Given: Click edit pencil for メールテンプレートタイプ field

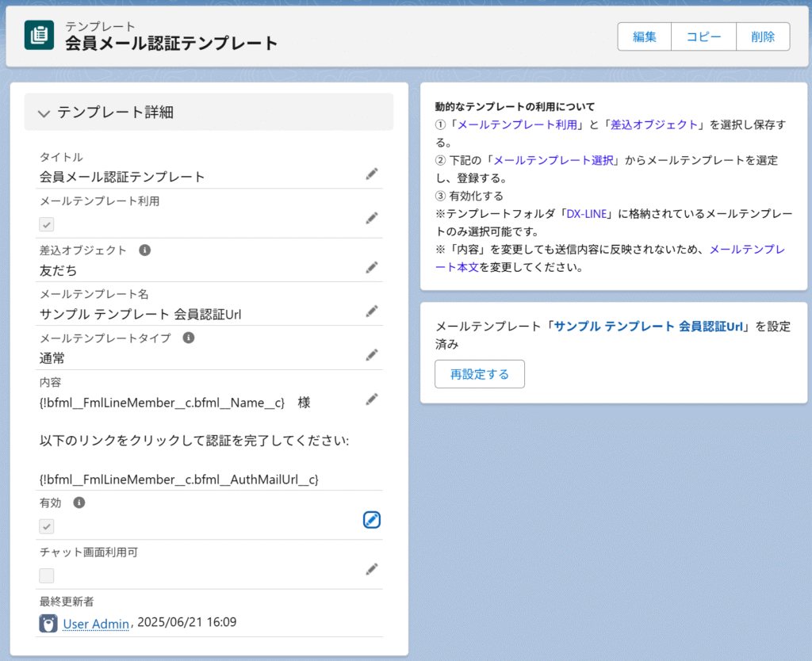Looking at the screenshot, I should pyautogui.click(x=372, y=354).
